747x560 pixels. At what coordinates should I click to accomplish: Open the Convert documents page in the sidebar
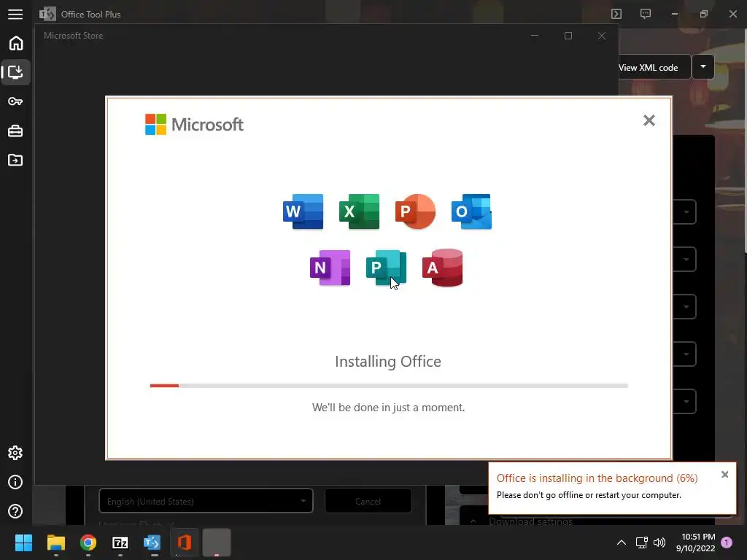point(15,160)
